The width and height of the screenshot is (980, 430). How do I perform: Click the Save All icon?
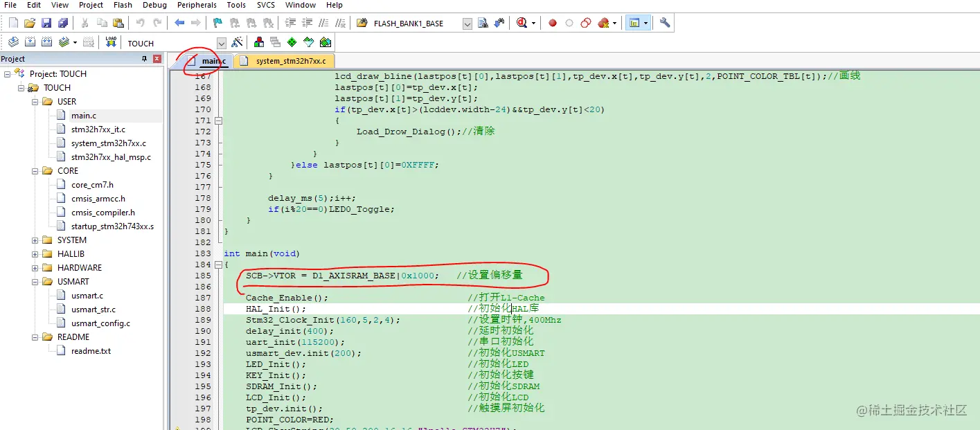(62, 23)
